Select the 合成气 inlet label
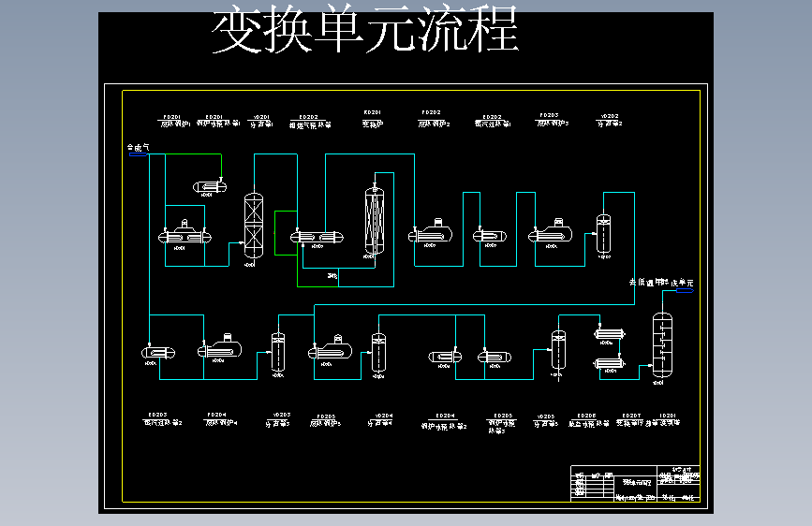This screenshot has height=526, width=812. (x=139, y=148)
